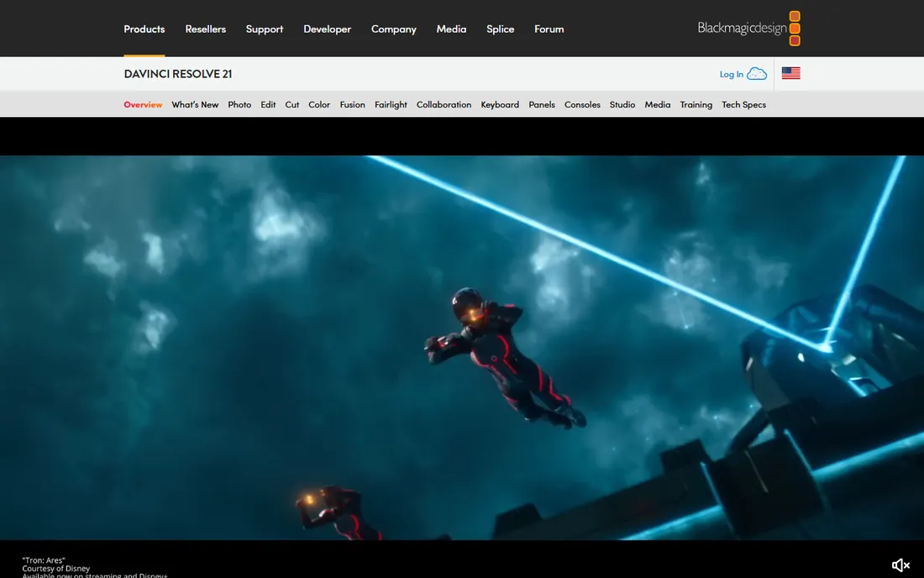Select the Overview tab
Screen dimensions: 924x578
pyautogui.click(x=143, y=104)
